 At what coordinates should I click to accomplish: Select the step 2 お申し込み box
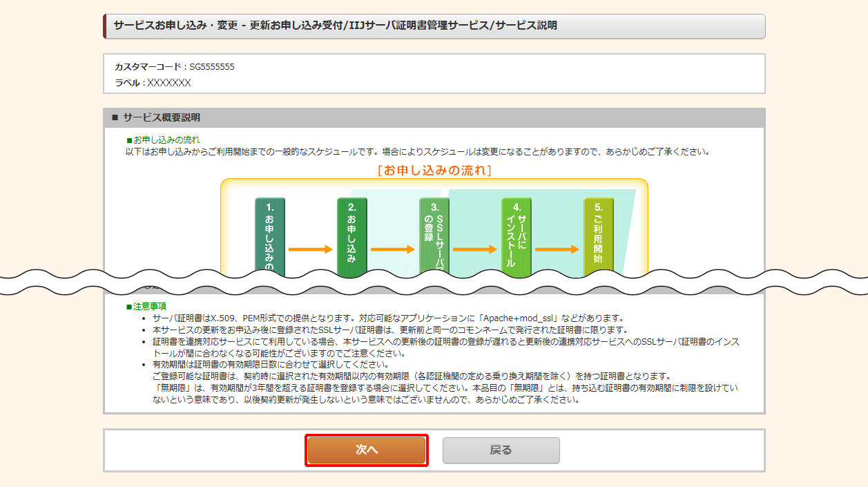(351, 235)
